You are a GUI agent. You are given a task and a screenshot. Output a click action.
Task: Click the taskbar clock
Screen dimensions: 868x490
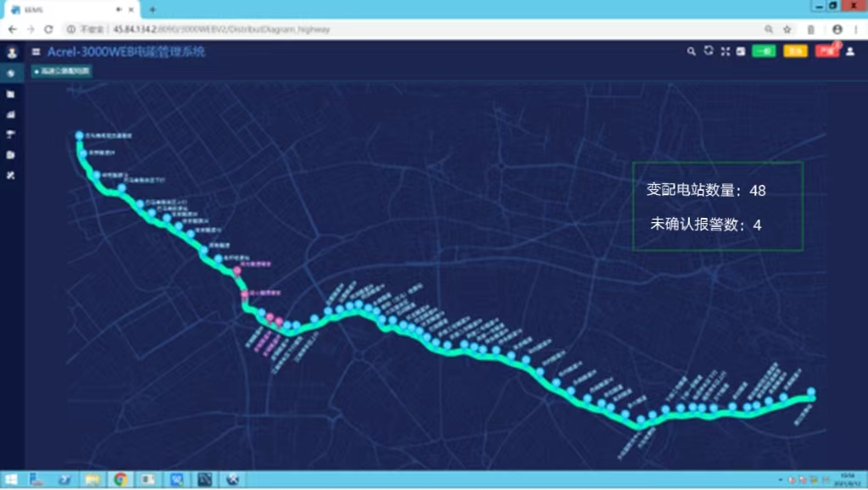pyautogui.click(x=848, y=480)
